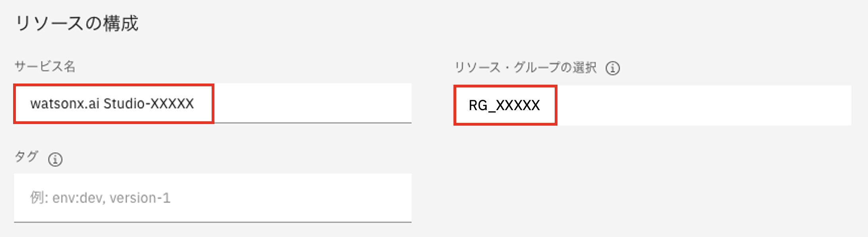Place cursor after Studio-XXXXX in service name
The width and height of the screenshot is (868, 237).
click(195, 104)
